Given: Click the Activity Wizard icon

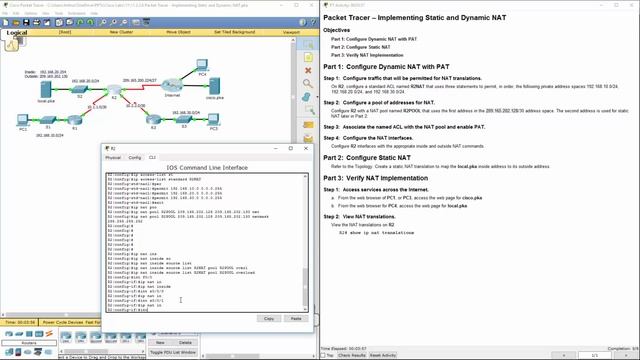Looking at the screenshot, I should [x=47, y=22].
